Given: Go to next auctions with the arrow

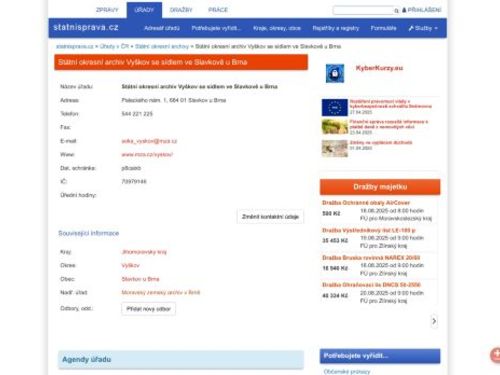Looking at the screenshot, I should click(434, 321).
